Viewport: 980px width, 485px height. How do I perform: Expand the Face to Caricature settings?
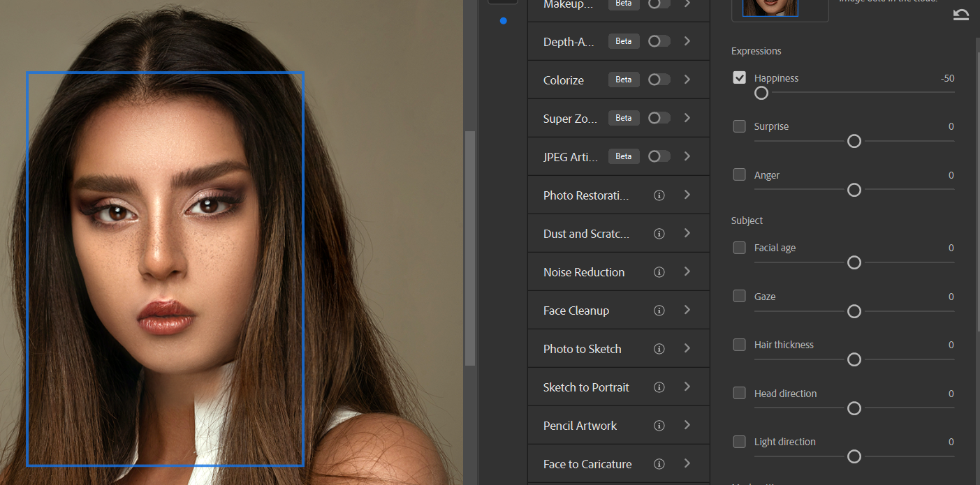pyautogui.click(x=687, y=463)
